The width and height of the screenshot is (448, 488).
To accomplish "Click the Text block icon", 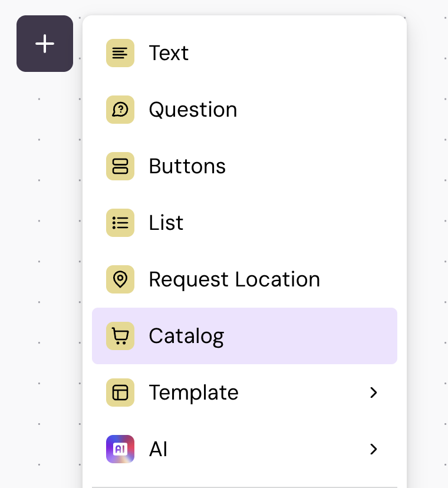I will tap(120, 53).
